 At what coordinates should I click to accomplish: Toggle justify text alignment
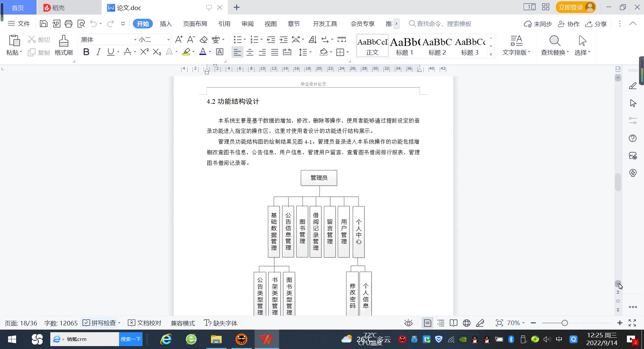275,52
